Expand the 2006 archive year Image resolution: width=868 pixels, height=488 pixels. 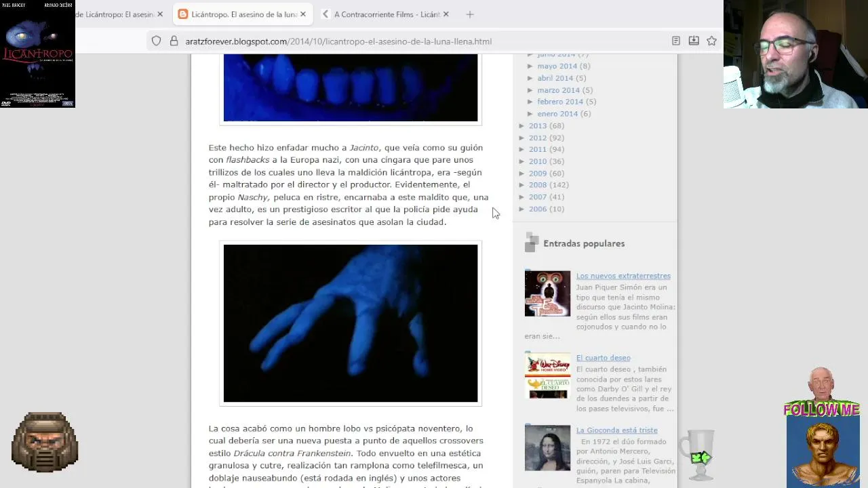[x=522, y=209]
